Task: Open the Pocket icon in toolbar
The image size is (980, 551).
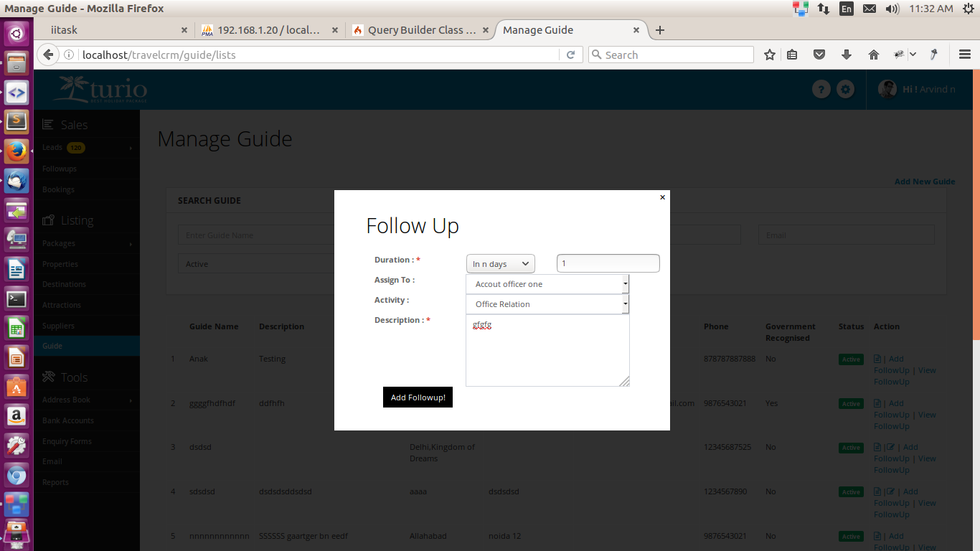Action: [x=819, y=55]
